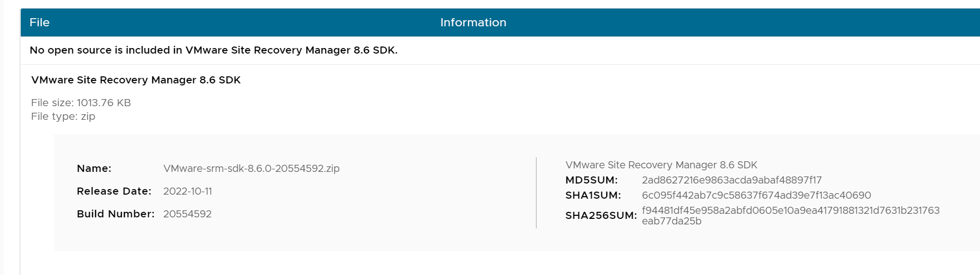Click the SHA256SUM label
The image size is (980, 275).
[x=601, y=215]
